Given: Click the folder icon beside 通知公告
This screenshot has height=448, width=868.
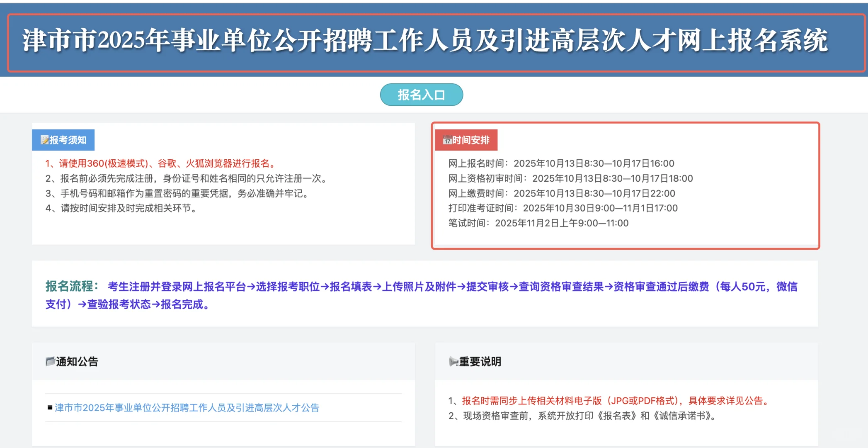Looking at the screenshot, I should pyautogui.click(x=50, y=362).
